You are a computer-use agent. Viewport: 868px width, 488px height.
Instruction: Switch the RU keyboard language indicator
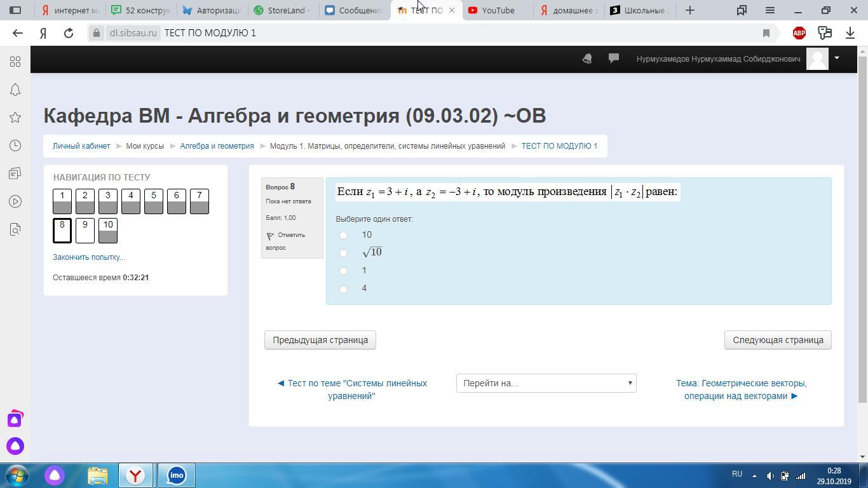(737, 474)
